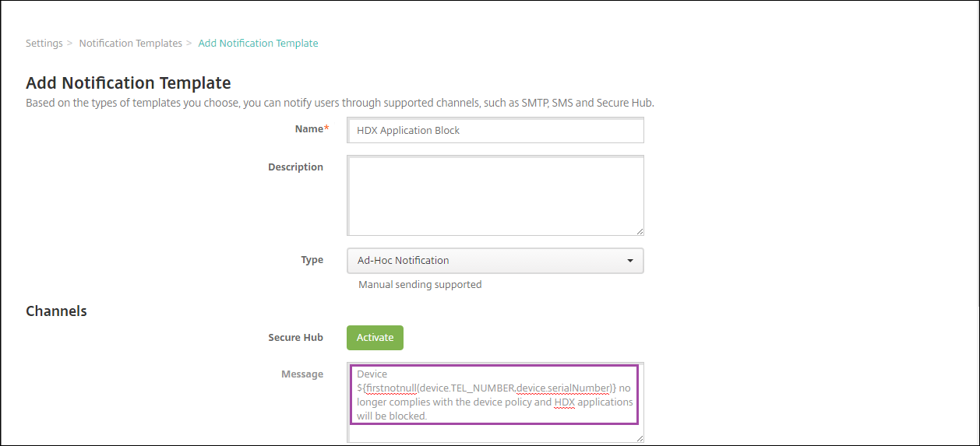Click Add Notification Template breadcrumb
The width and height of the screenshot is (980, 446).
(x=258, y=44)
